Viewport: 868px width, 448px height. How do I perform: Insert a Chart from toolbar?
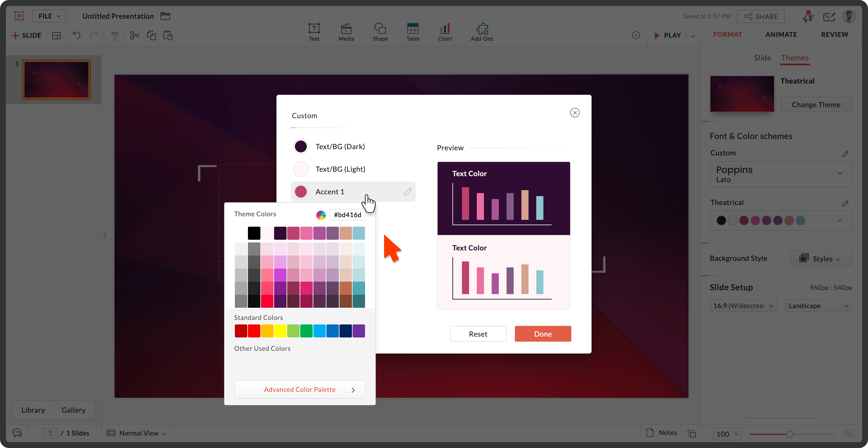click(445, 29)
